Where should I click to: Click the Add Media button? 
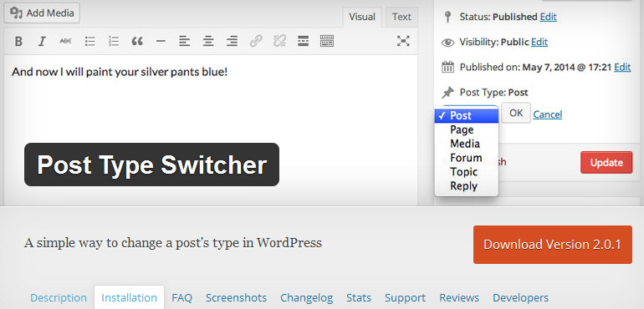point(42,13)
